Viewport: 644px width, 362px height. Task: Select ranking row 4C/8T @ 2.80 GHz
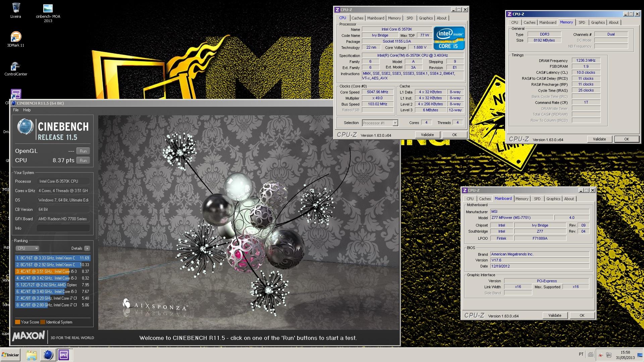coord(53,305)
